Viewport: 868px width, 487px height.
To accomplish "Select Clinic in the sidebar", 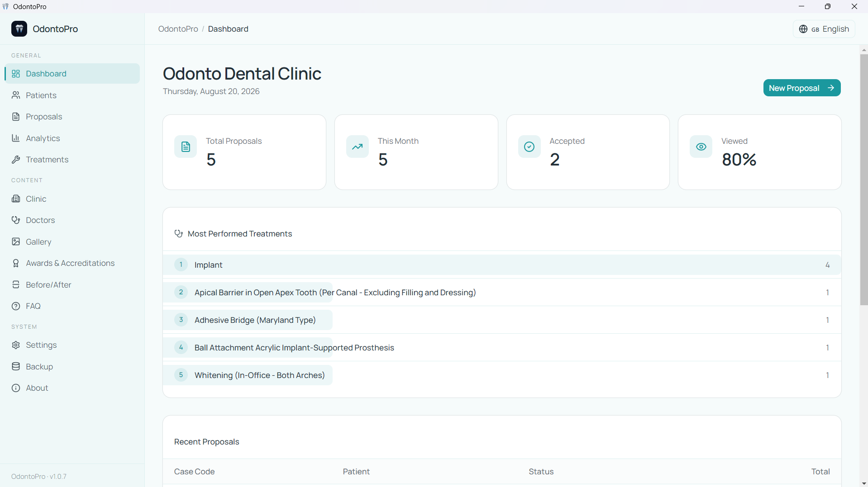I will [x=72, y=199].
